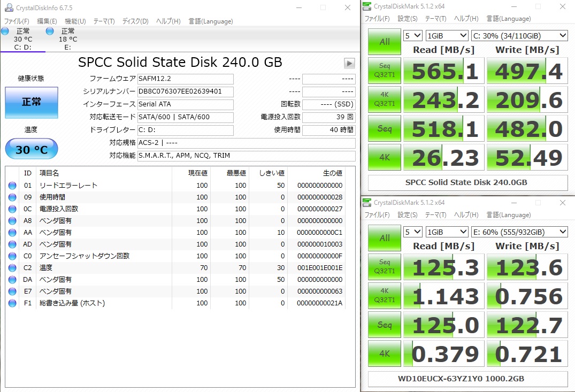Screen dimensions: 575x392
Task: Run 4K test in bottom CrystalDiskMark
Action: click(x=384, y=353)
